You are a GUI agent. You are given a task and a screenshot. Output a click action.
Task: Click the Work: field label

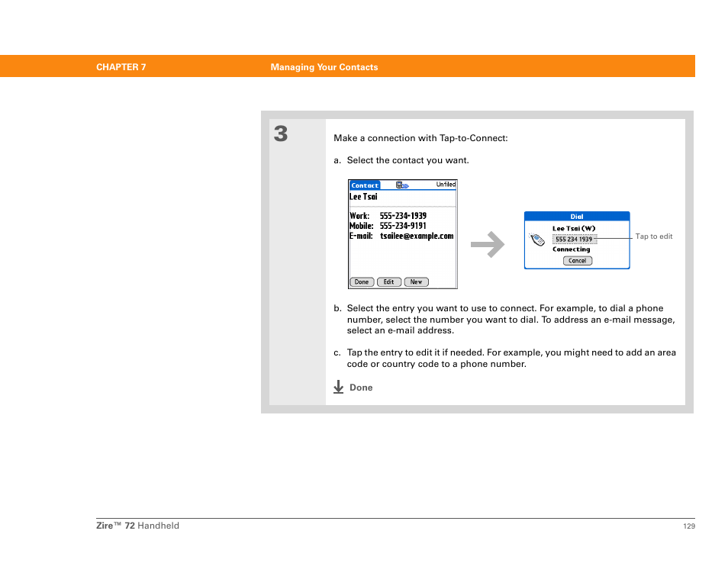(x=359, y=216)
